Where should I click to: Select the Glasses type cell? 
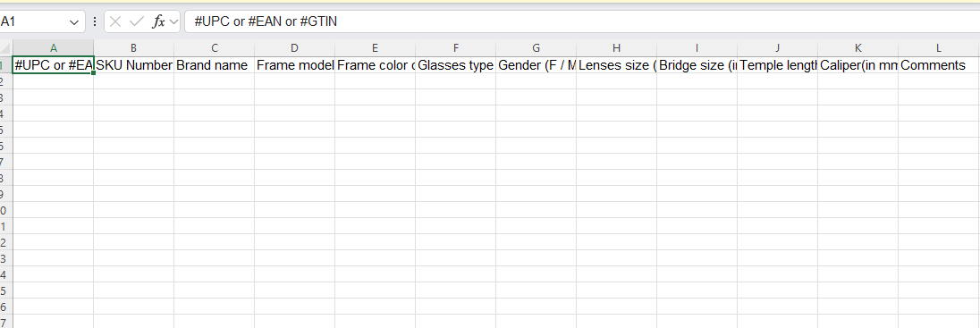[456, 65]
